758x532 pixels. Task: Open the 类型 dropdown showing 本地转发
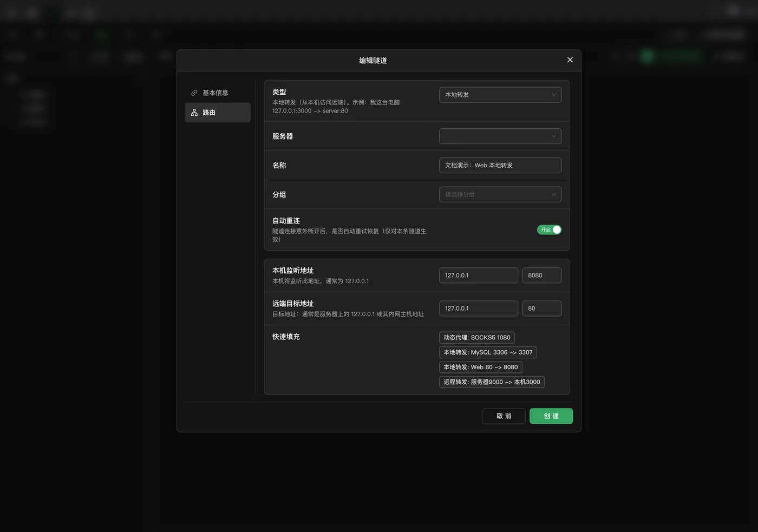tap(500, 95)
